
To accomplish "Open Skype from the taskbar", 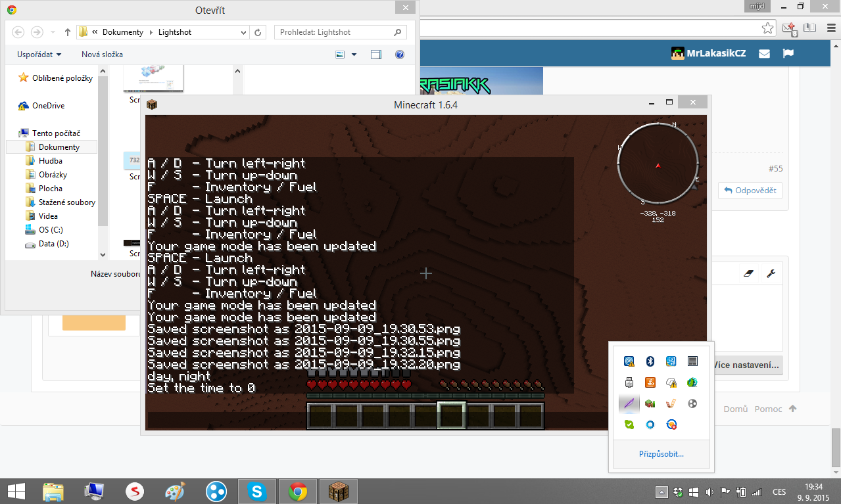I will click(x=256, y=491).
